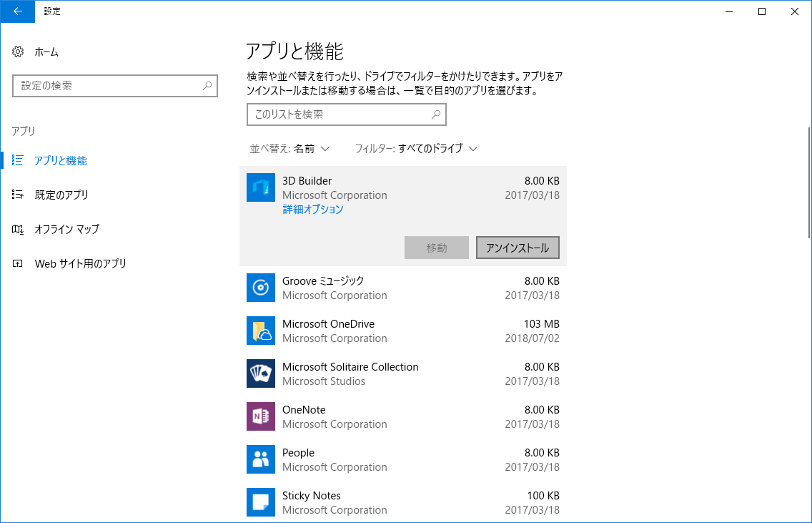812x523 pixels.
Task: Click the Microsoft Solitaire Collection icon
Action: [260, 373]
